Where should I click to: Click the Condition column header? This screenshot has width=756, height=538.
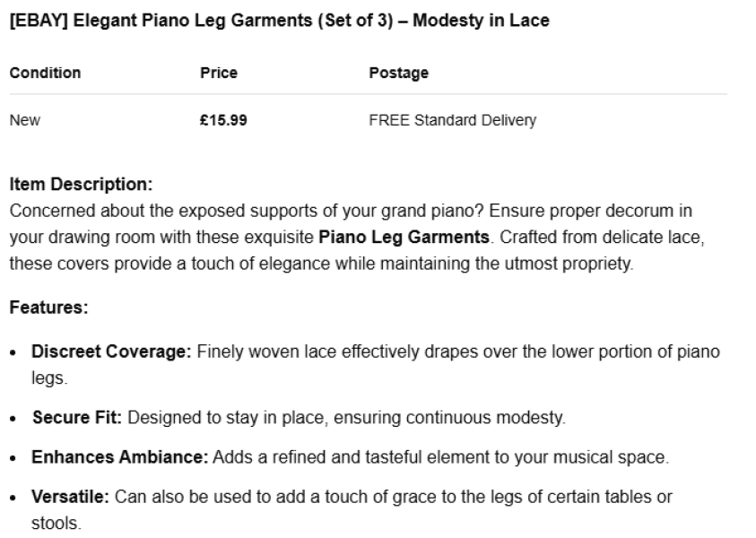[x=46, y=73]
